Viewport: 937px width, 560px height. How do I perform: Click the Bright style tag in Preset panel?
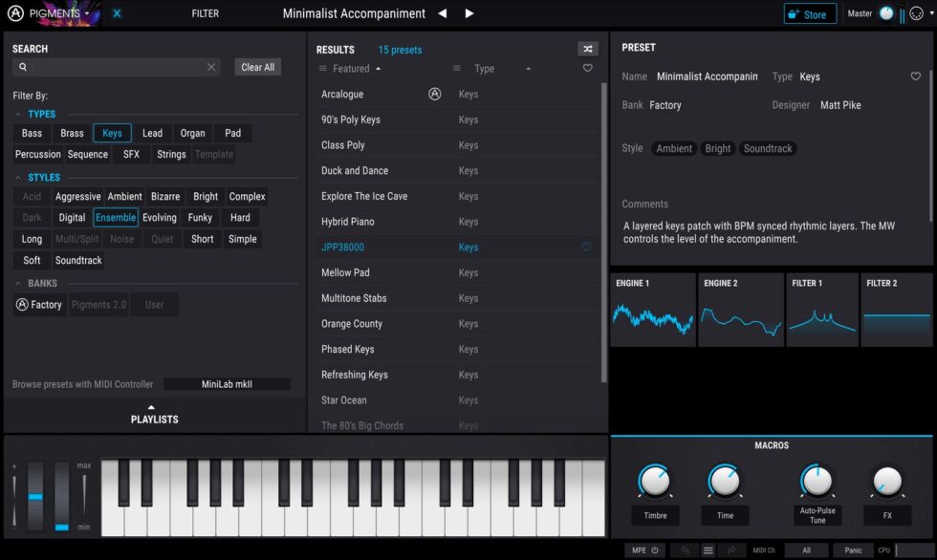(718, 148)
